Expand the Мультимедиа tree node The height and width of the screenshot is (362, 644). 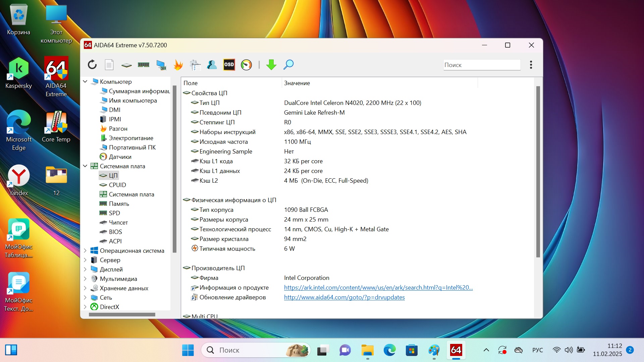(x=85, y=279)
